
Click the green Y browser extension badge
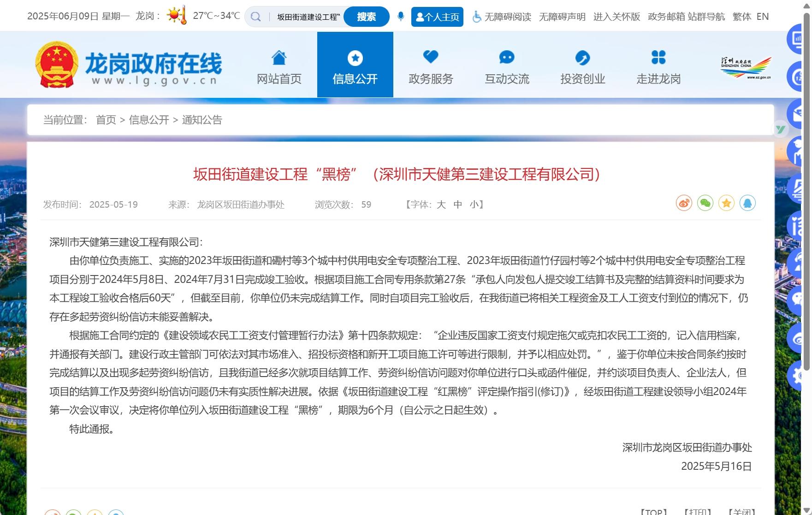(x=780, y=129)
